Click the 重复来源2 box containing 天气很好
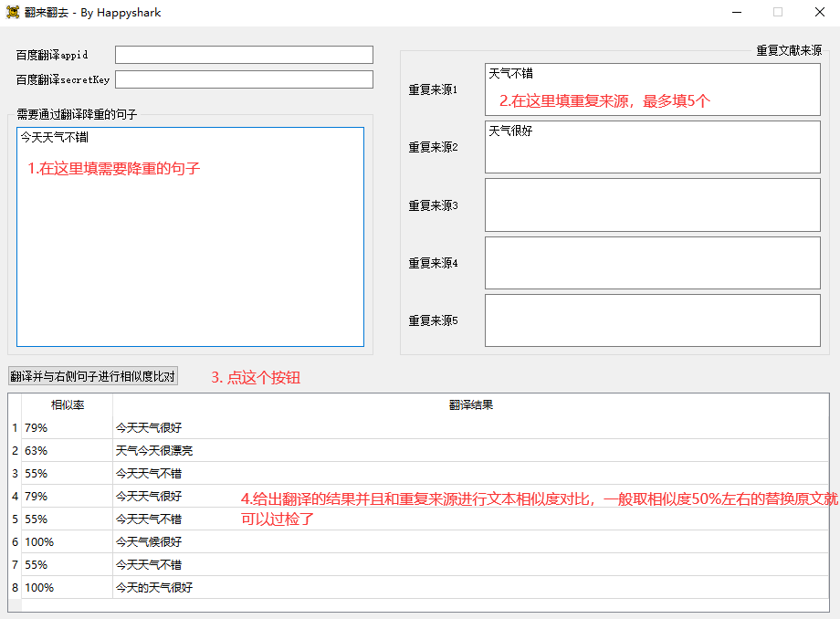This screenshot has height=619, width=840. [x=652, y=147]
